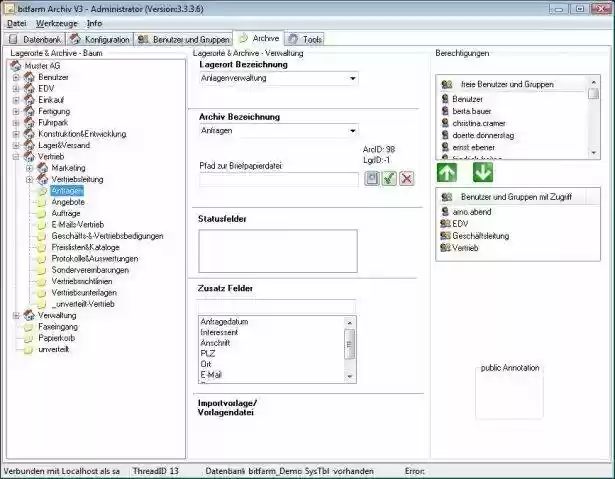
Task: Expand the EDV tree node
Action: (16, 89)
